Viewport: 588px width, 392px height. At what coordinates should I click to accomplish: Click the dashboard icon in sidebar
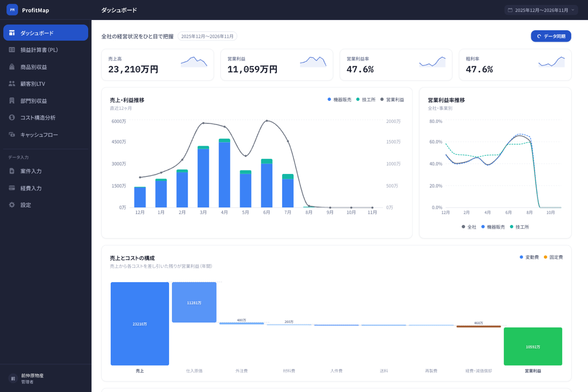pyautogui.click(x=12, y=33)
